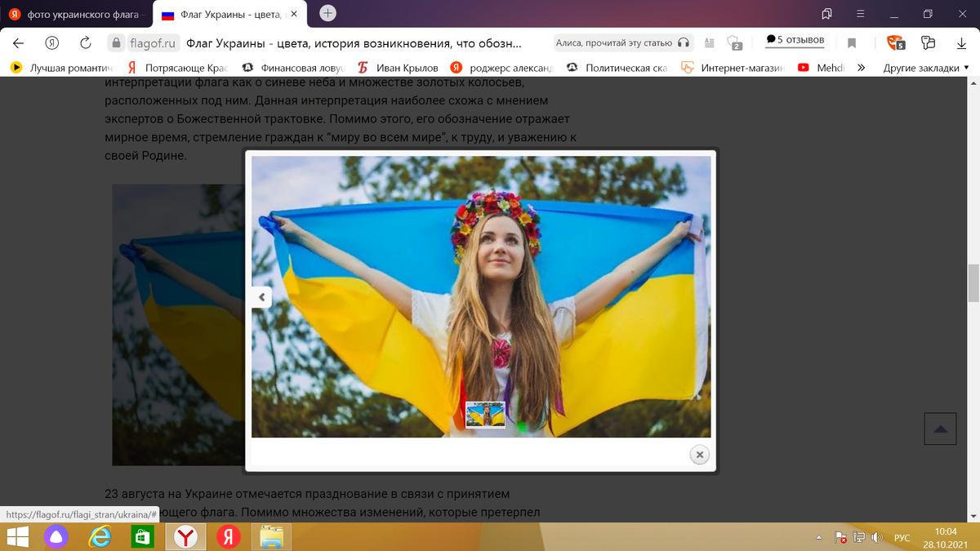Screen dimensions: 980x551
Task: Open the collections sidebar icon near the menu
Action: point(827,14)
